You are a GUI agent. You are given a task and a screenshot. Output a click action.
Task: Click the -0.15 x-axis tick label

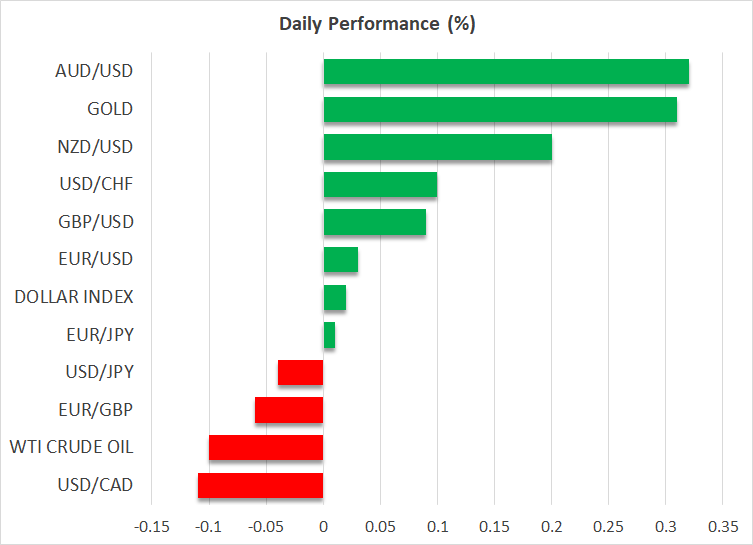click(151, 525)
